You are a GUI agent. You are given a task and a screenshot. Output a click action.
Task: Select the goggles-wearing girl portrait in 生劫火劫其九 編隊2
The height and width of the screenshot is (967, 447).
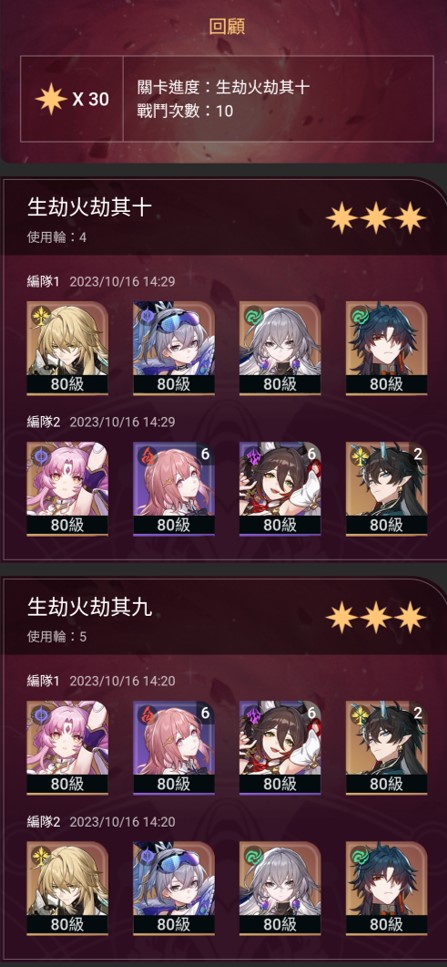tap(174, 888)
